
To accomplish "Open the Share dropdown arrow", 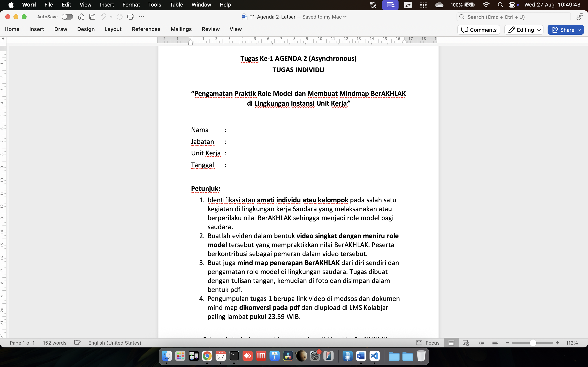I will pos(579,30).
